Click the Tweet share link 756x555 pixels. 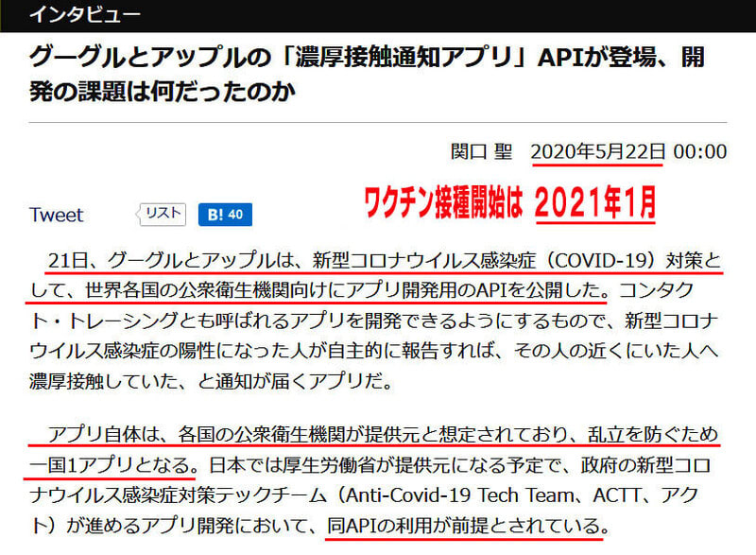(x=56, y=215)
